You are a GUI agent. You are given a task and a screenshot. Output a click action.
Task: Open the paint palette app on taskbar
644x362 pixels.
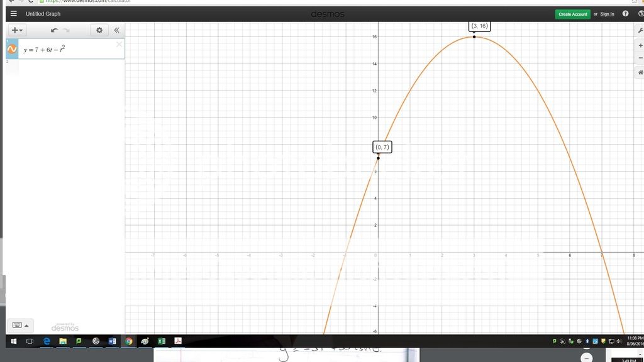[145, 341]
